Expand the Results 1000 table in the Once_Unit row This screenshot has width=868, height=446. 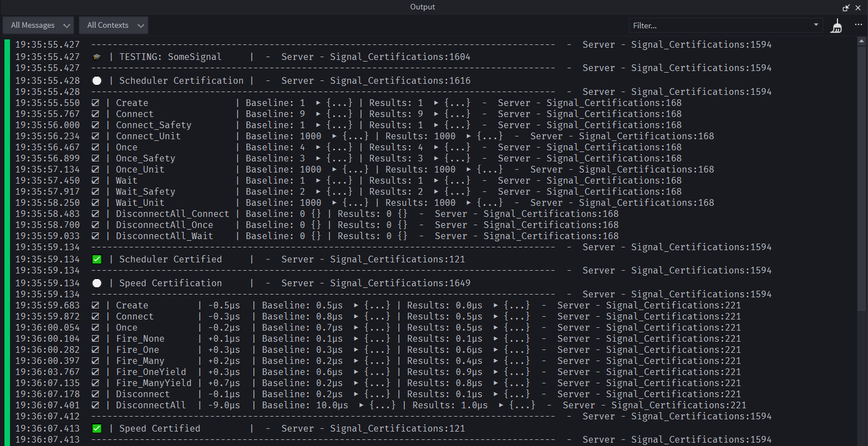pos(469,170)
